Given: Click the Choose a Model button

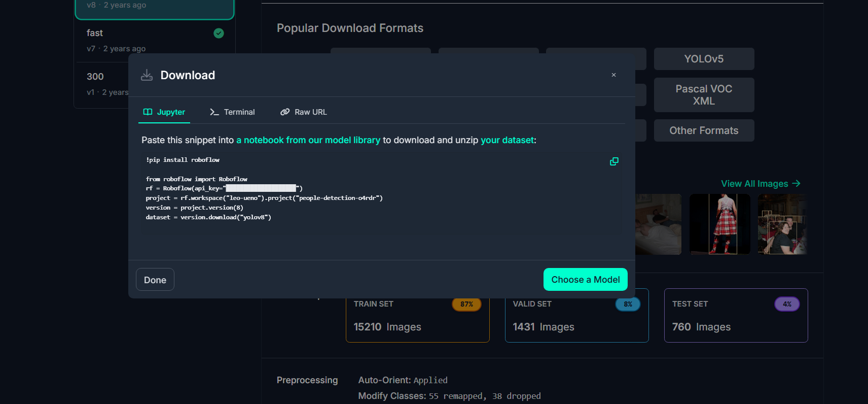Looking at the screenshot, I should tap(586, 280).
